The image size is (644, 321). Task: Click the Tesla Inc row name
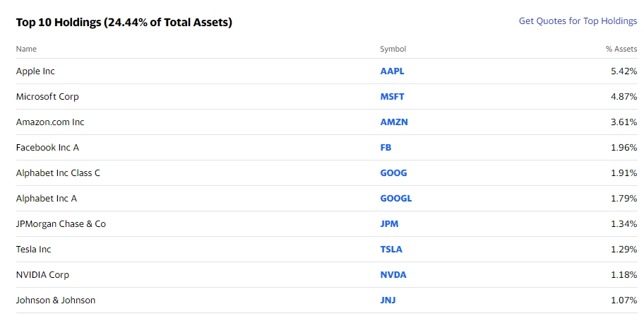click(x=34, y=250)
